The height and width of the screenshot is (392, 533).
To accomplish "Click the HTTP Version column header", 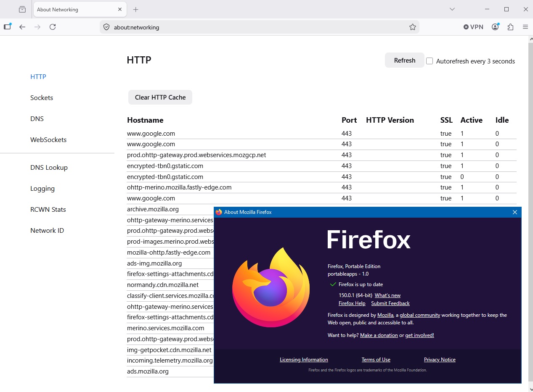I will click(x=390, y=120).
